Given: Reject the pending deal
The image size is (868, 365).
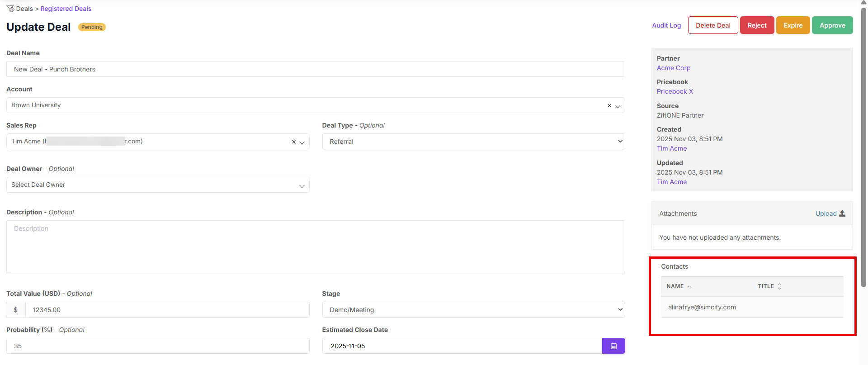Looking at the screenshot, I should click(x=757, y=25).
